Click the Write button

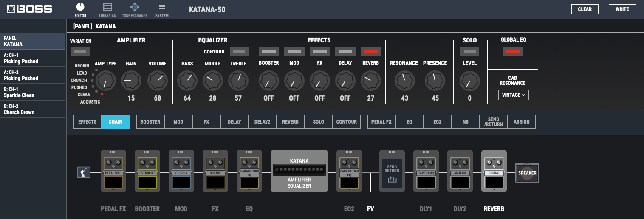pyautogui.click(x=622, y=9)
